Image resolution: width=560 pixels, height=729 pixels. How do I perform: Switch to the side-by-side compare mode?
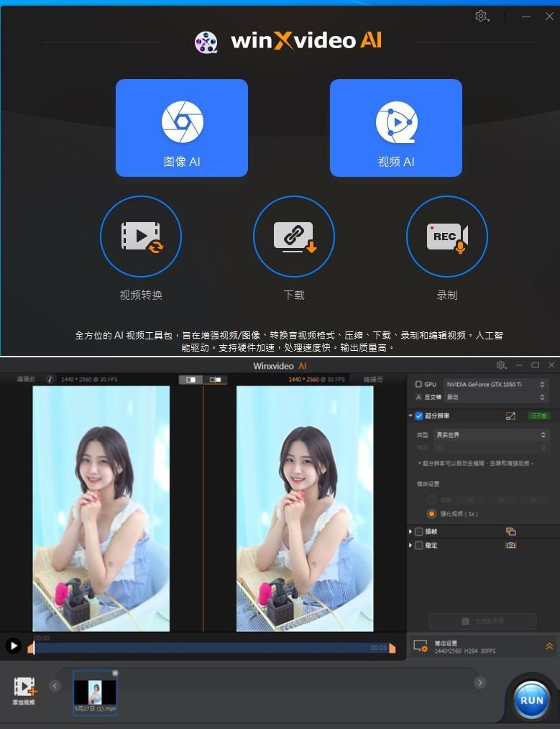coord(215,380)
